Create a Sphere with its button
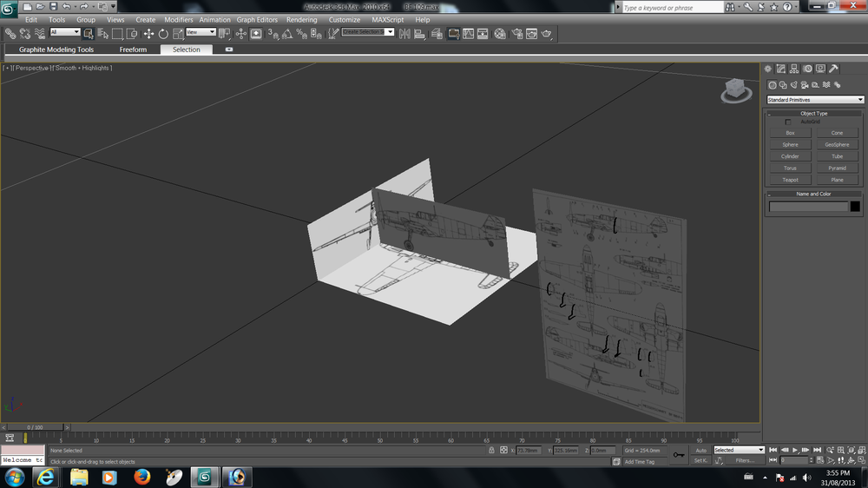This screenshot has height=488, width=868. (x=790, y=145)
